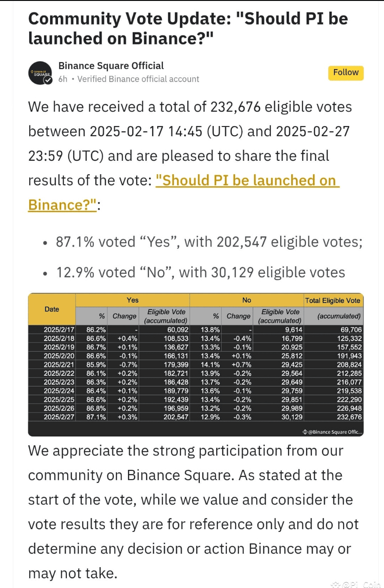
Task: Open the vote results table image
Action: pos(195,364)
